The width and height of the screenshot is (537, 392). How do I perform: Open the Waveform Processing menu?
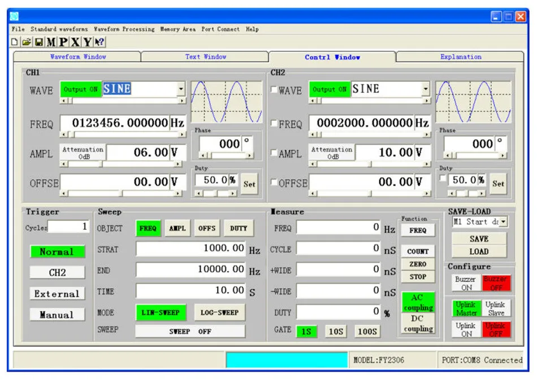coord(124,29)
